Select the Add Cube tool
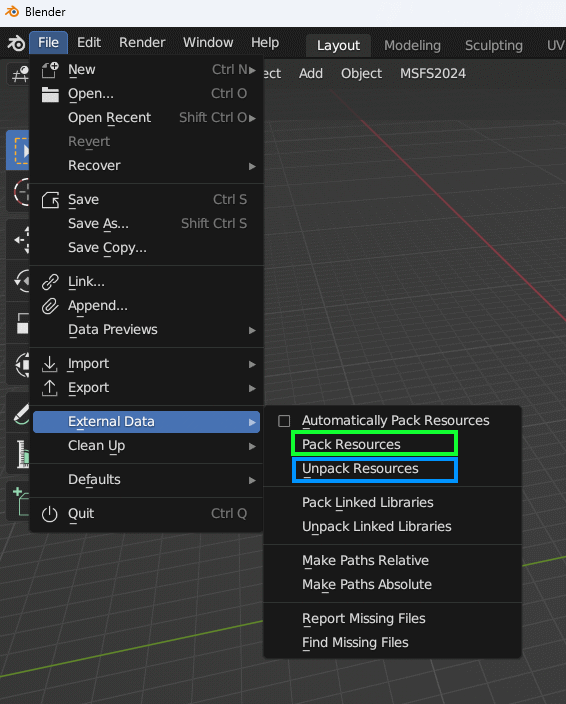 [19, 501]
